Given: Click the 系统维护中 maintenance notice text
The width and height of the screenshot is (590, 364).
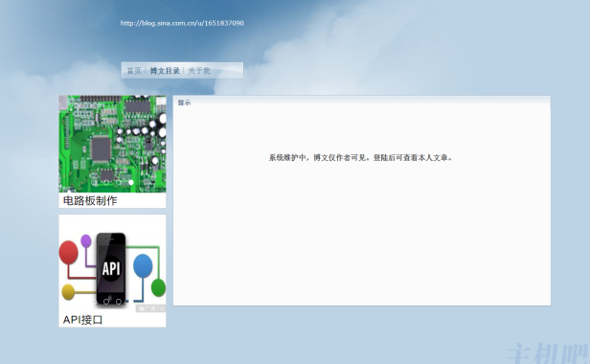Looking at the screenshot, I should coord(360,158).
